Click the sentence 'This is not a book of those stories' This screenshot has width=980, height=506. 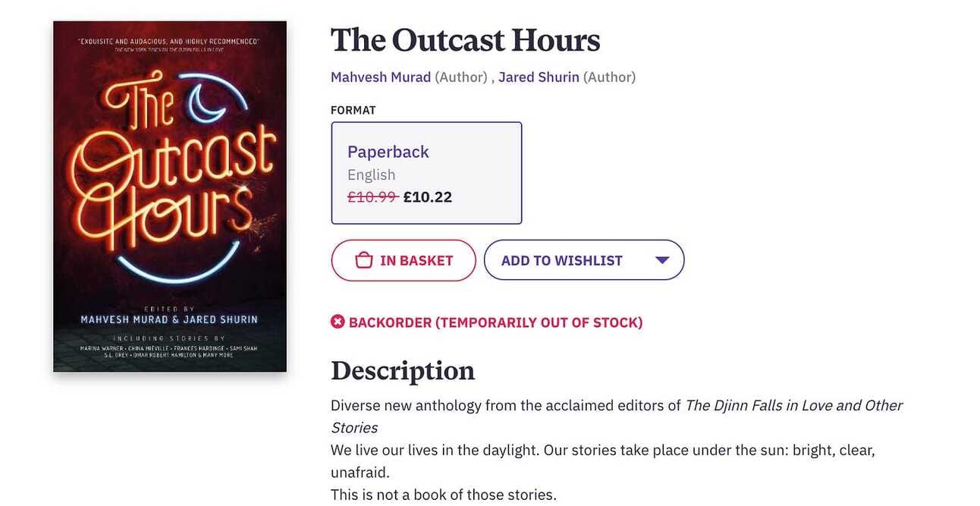tap(443, 495)
